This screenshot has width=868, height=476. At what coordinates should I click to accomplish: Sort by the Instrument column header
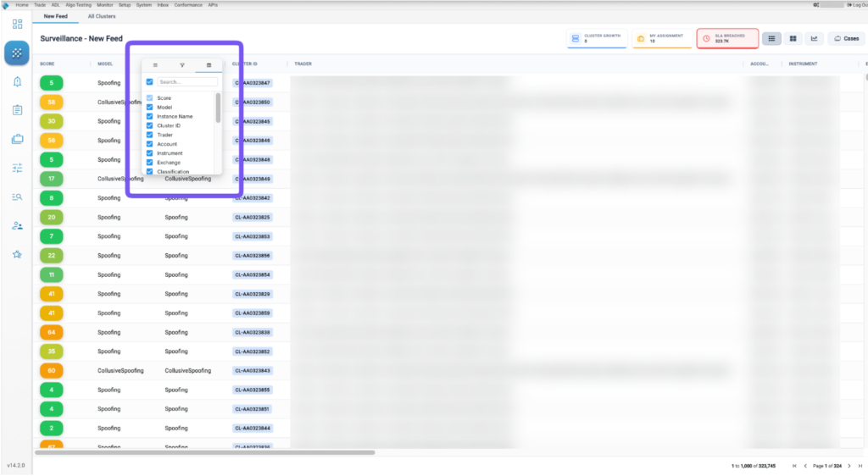click(803, 64)
